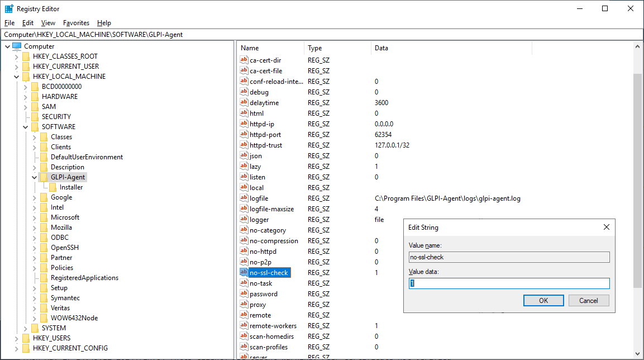Screen dimensions: 644x360
Task: Collapse the Computer root node
Action: click(7, 46)
